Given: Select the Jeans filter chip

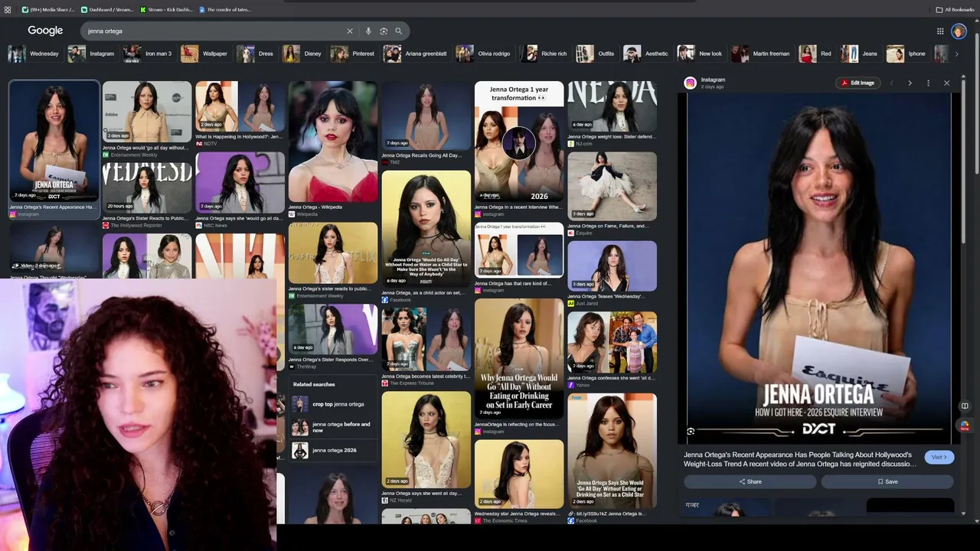Looking at the screenshot, I should tap(860, 54).
